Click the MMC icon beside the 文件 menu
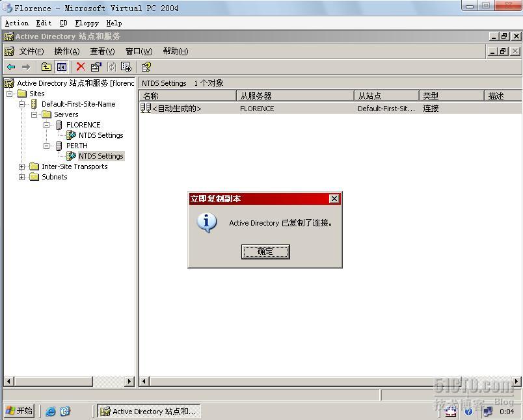 pos(9,51)
